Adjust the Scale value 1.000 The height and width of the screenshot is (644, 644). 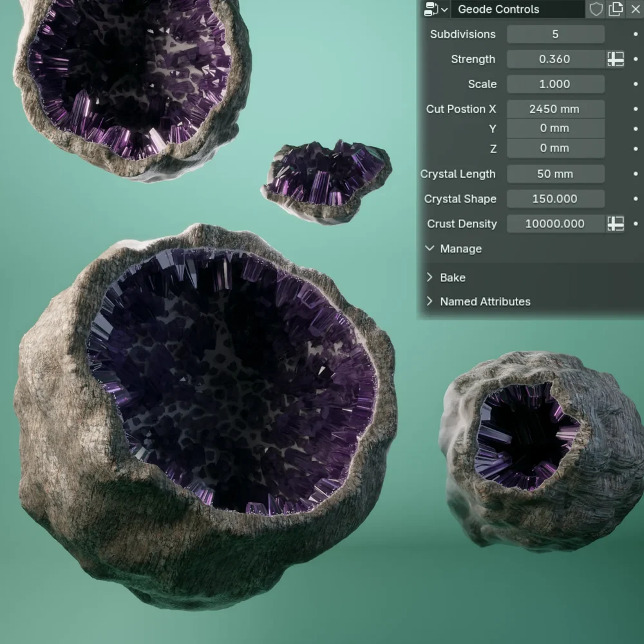point(555,84)
